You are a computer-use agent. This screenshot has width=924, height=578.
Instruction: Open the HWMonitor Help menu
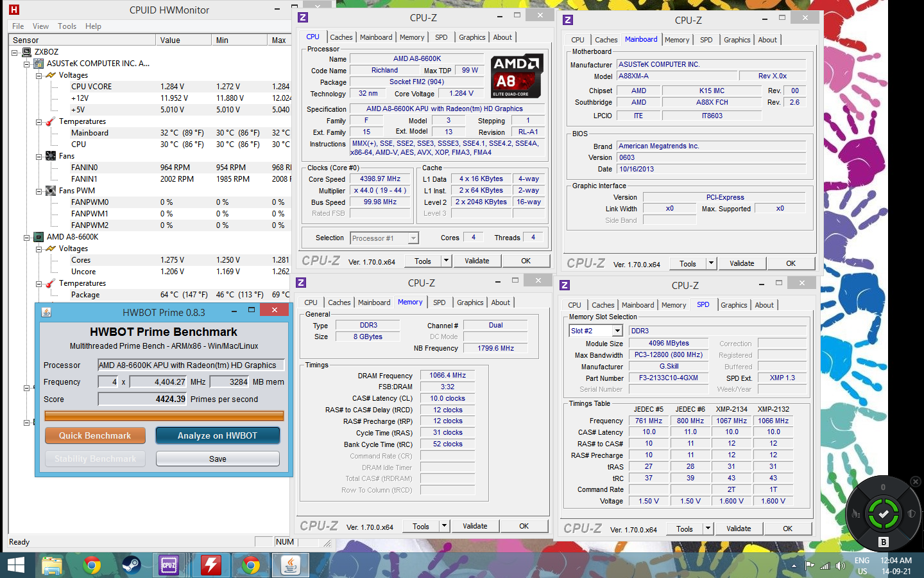93,26
